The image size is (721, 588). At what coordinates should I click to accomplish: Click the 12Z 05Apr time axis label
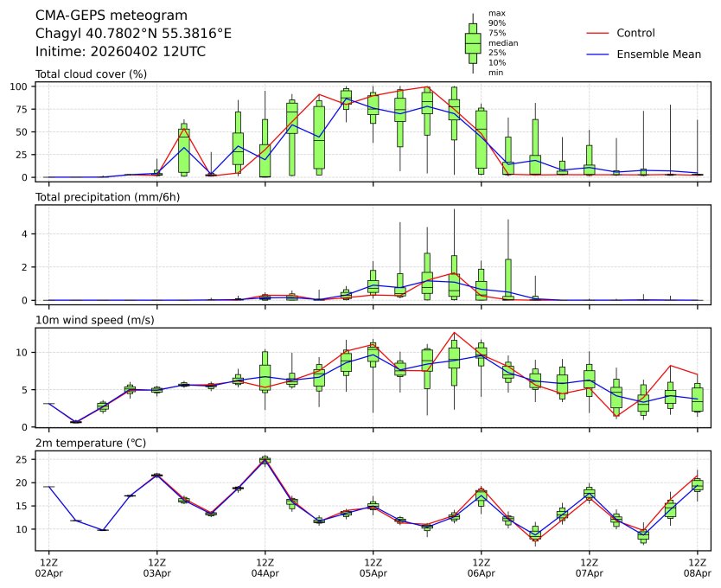373,568
